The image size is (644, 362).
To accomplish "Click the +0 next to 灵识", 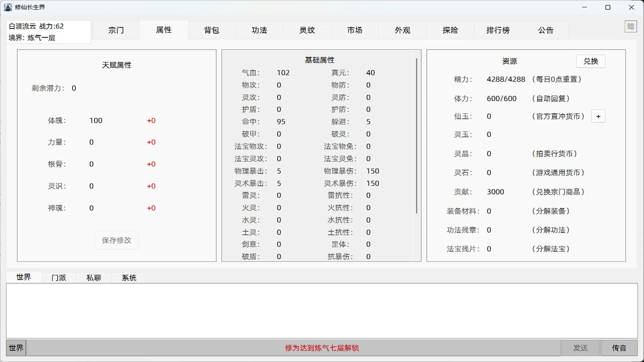I will [151, 186].
